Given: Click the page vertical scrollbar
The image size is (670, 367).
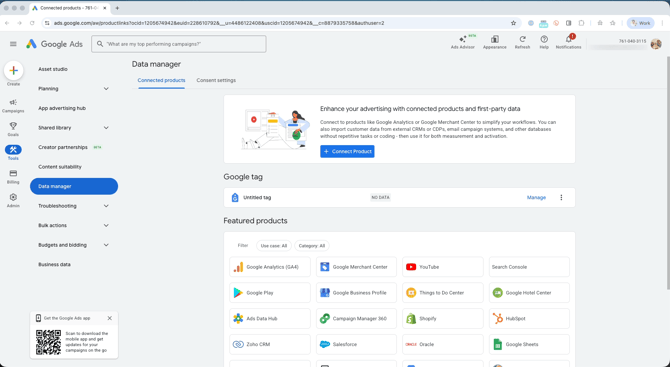Looking at the screenshot, I should pos(667,173).
